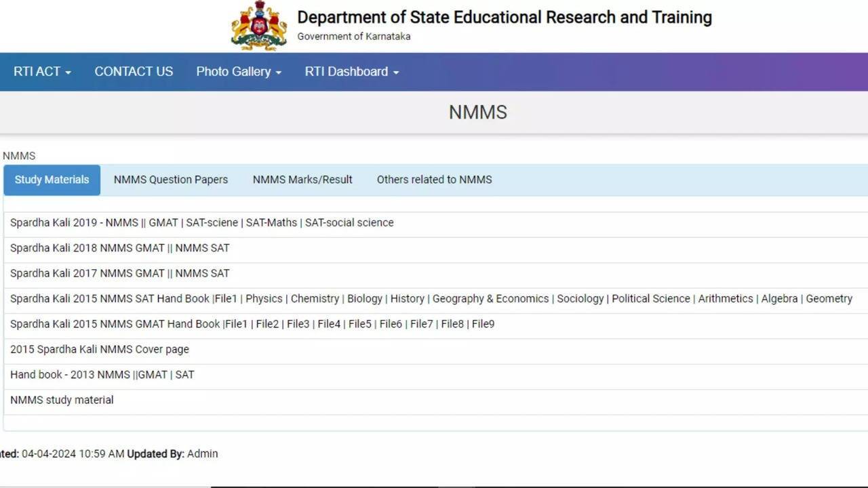Open the Chemistry hand book link
This screenshot has height=488, width=868.
[x=315, y=299]
